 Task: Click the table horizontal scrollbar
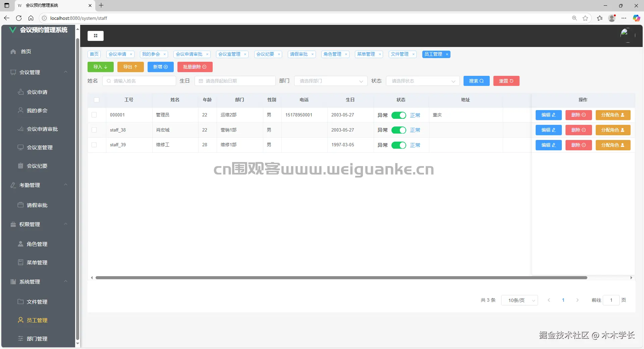(x=341, y=278)
